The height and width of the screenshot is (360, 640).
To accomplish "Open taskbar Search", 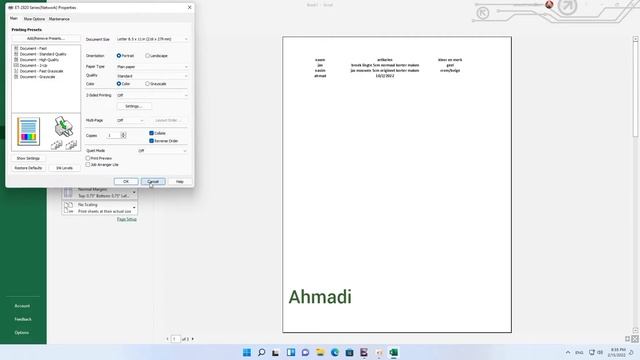I will pos(261,352).
